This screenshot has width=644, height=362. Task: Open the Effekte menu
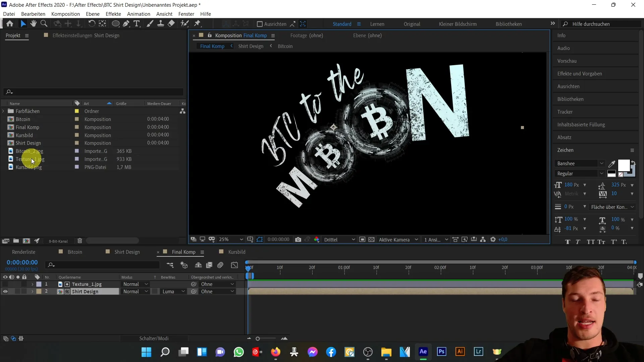(x=113, y=14)
